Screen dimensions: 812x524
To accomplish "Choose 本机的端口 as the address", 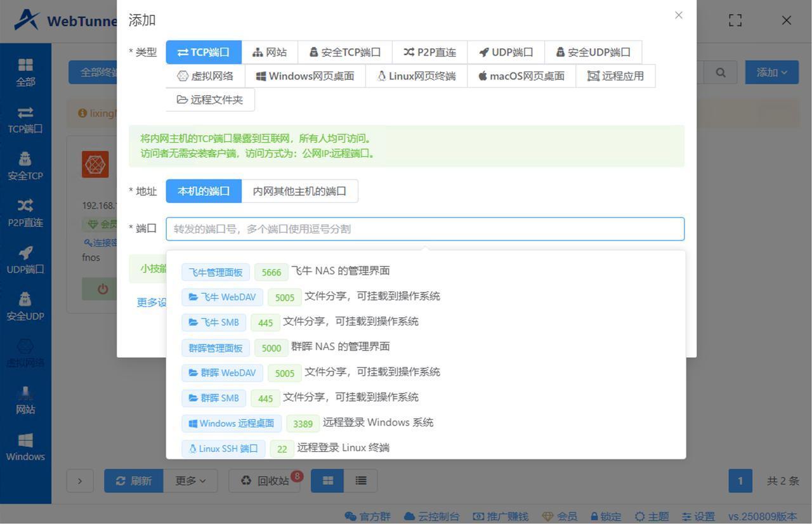I will click(x=204, y=191).
